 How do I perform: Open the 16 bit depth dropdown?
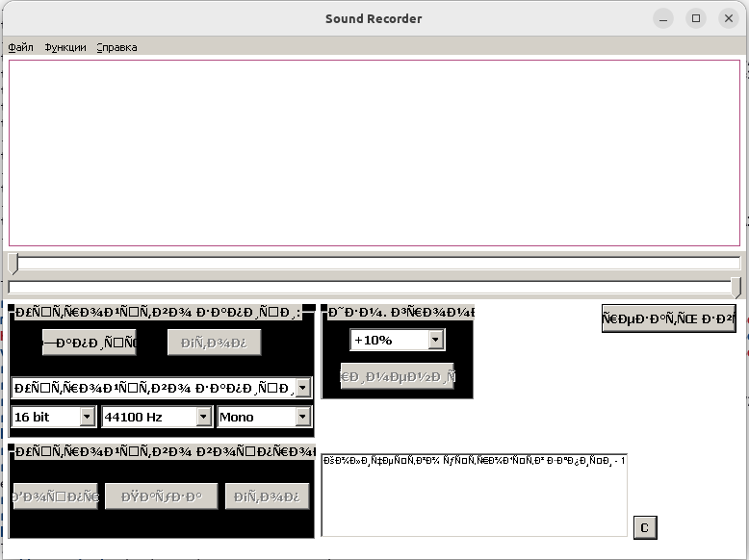[87, 417]
